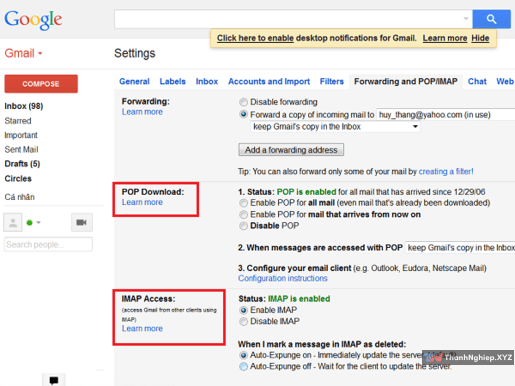Open the green chat status dropdown

[x=33, y=222]
